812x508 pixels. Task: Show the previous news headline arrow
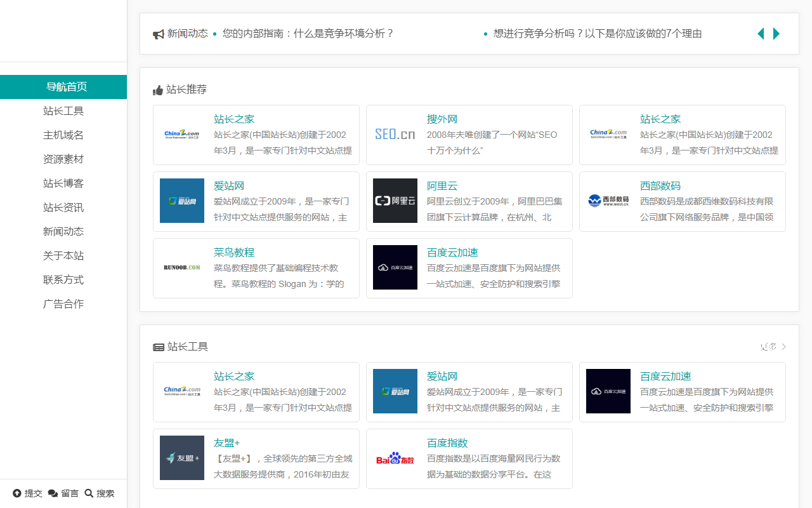pyautogui.click(x=761, y=34)
